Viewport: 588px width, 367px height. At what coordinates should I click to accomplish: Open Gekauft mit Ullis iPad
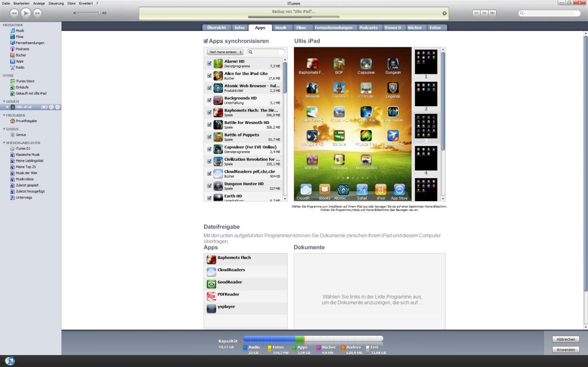[31, 93]
